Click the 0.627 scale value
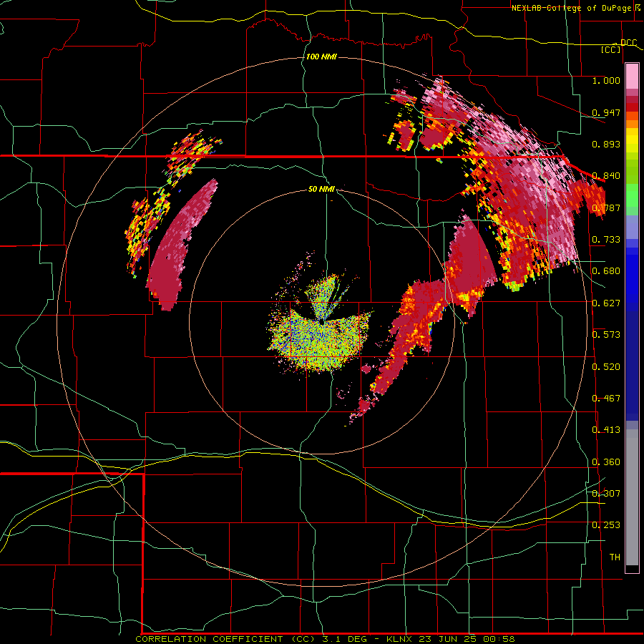 click(x=606, y=303)
